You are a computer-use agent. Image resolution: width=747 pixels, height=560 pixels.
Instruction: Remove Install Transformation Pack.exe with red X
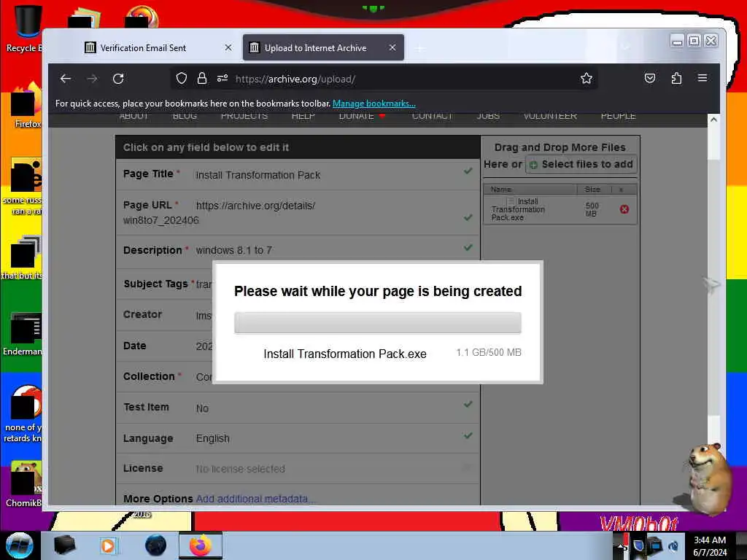[x=624, y=209]
